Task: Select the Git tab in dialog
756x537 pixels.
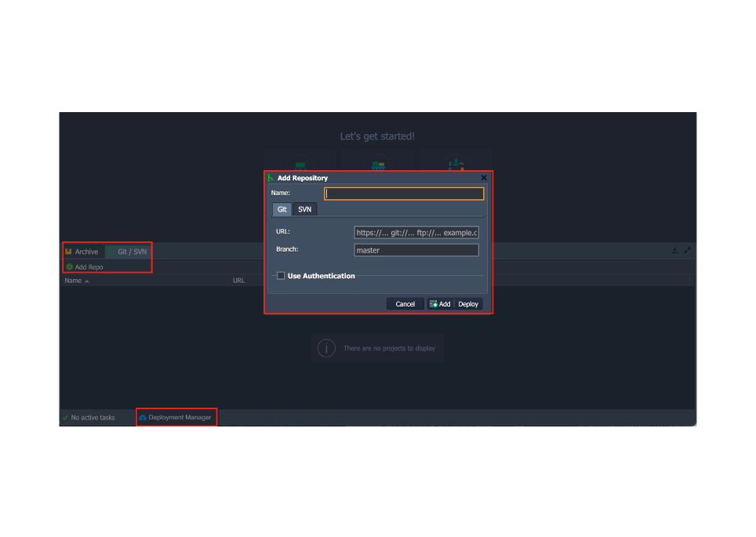Action: (282, 209)
